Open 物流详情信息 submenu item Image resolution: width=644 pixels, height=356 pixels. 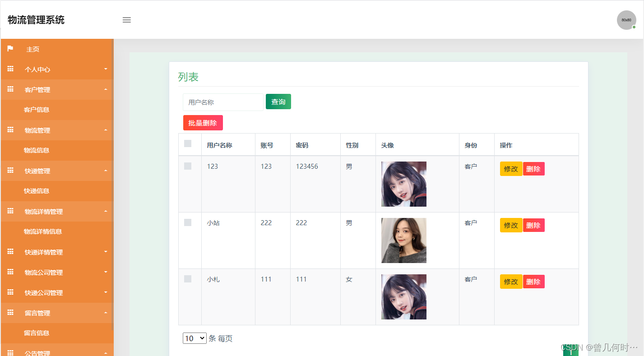[x=43, y=231]
